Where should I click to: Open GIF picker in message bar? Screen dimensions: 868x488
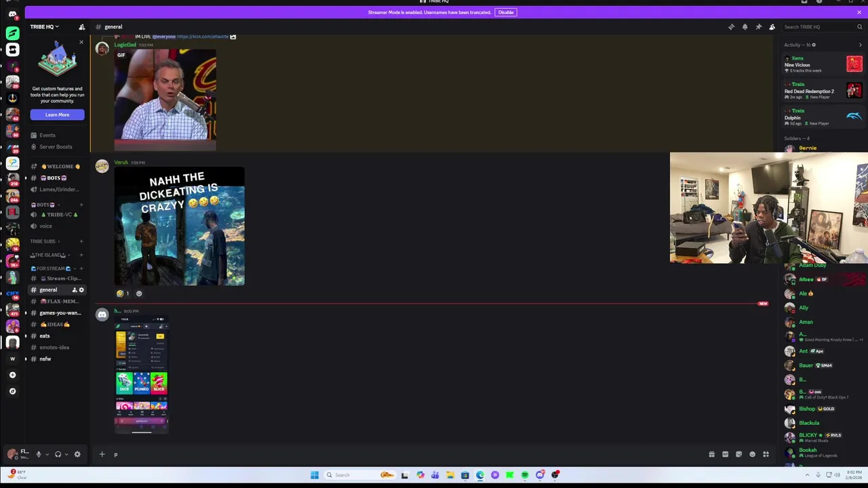click(725, 454)
